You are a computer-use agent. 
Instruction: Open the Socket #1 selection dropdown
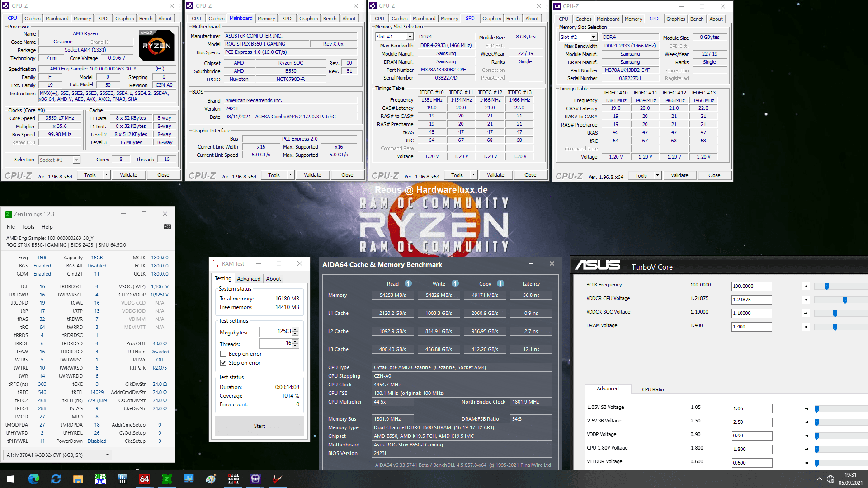(76, 160)
